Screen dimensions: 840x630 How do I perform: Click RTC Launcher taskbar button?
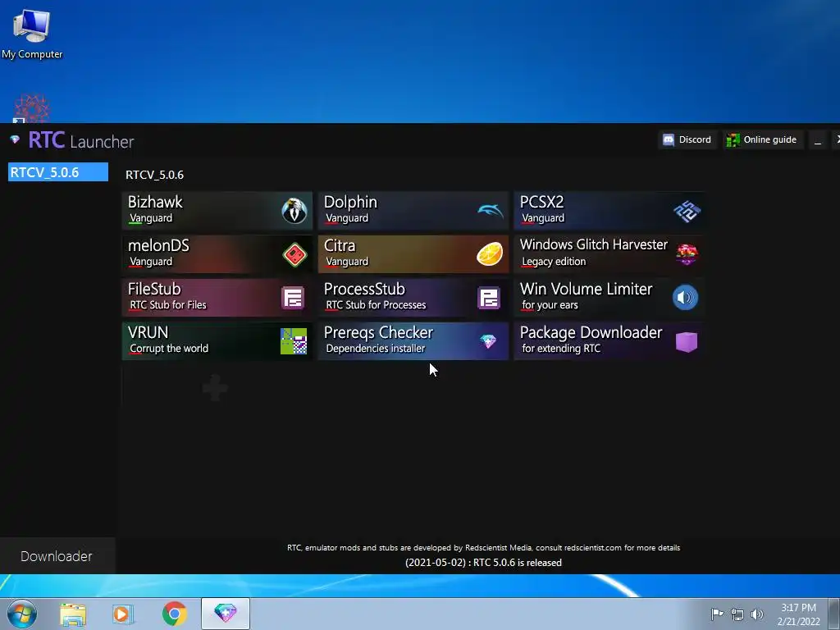tap(226, 614)
